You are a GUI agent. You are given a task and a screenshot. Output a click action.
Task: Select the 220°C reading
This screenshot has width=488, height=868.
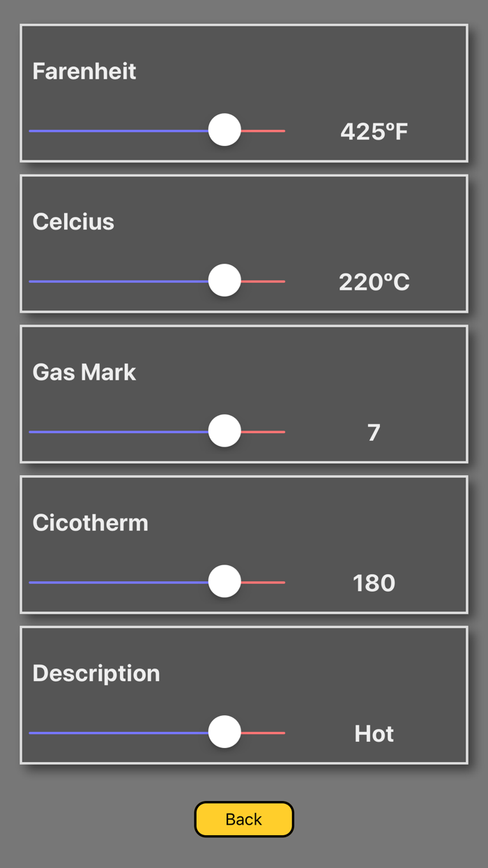click(x=374, y=282)
